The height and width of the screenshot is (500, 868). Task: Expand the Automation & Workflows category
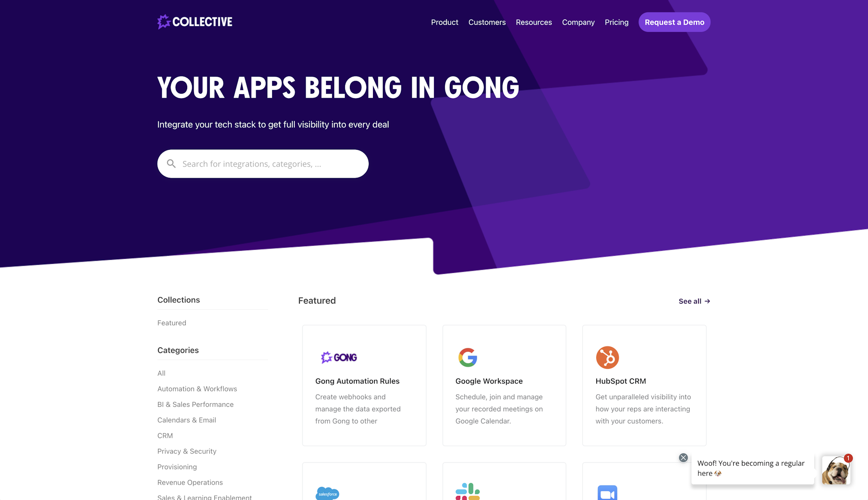tap(197, 388)
